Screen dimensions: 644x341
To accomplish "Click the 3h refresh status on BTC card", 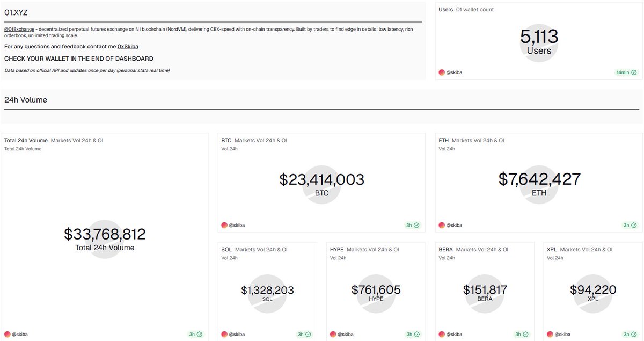I will coord(412,226).
